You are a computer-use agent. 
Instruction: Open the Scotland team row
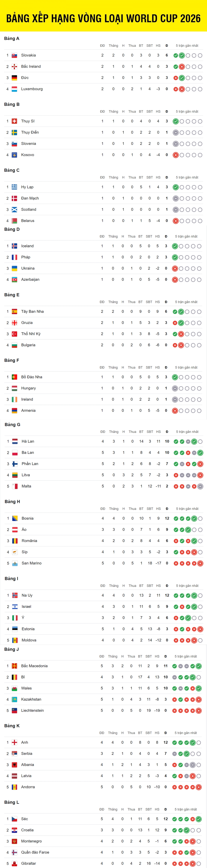(x=103, y=210)
